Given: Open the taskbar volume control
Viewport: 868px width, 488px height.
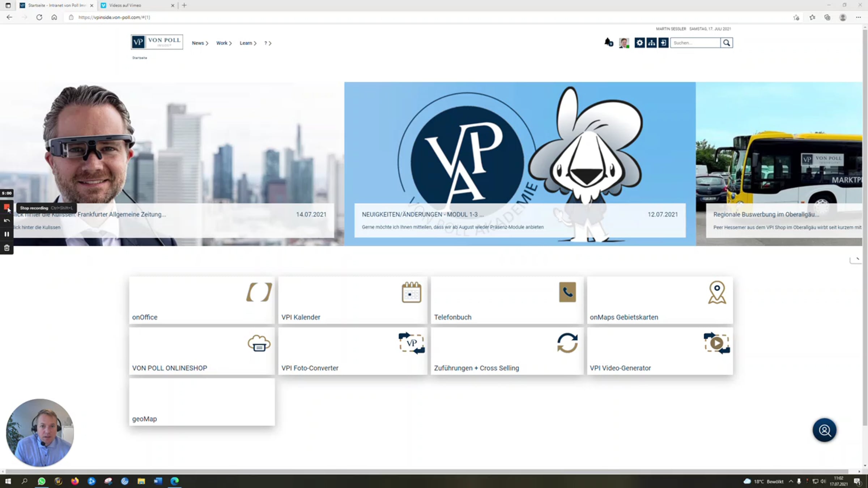Looking at the screenshot, I should point(823,481).
